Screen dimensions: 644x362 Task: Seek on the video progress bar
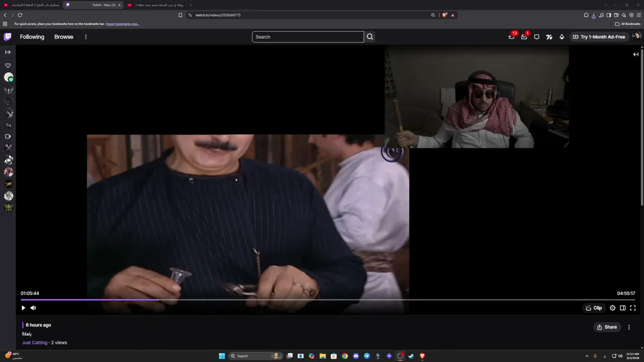tap(328, 300)
